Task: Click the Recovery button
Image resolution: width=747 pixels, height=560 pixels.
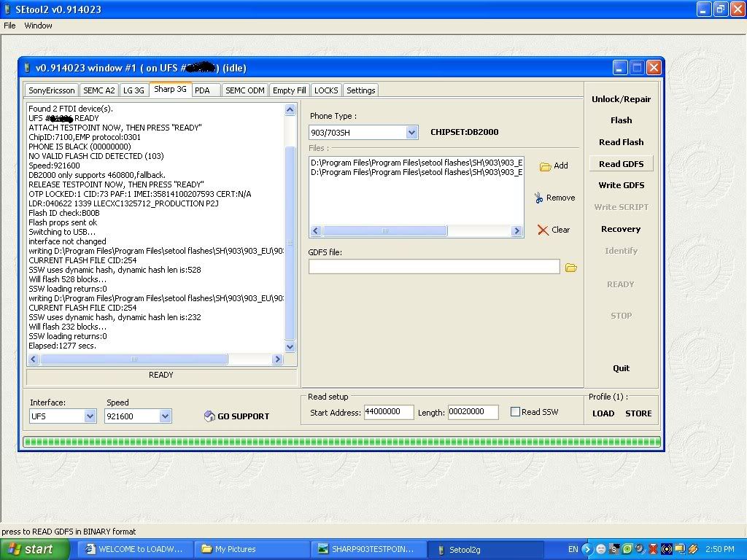Action: click(622, 229)
